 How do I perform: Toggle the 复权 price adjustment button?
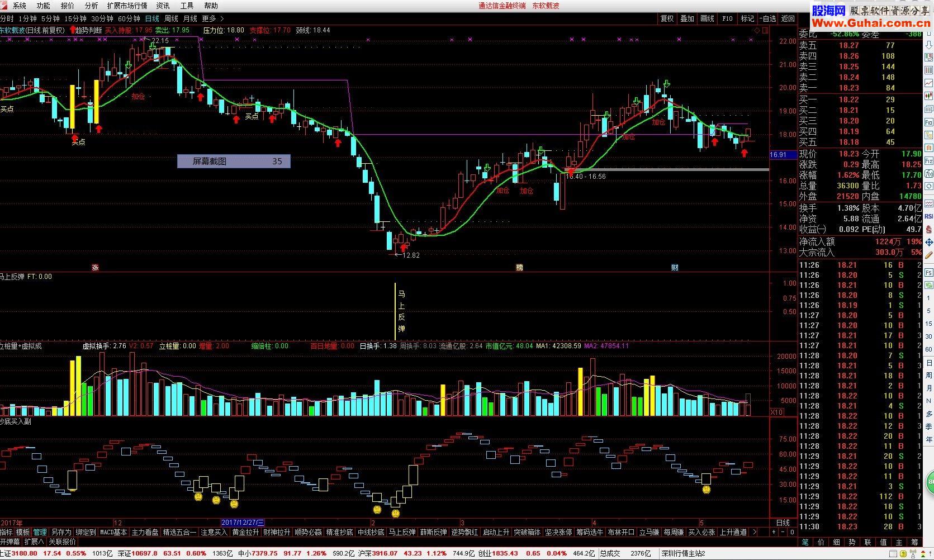(667, 18)
